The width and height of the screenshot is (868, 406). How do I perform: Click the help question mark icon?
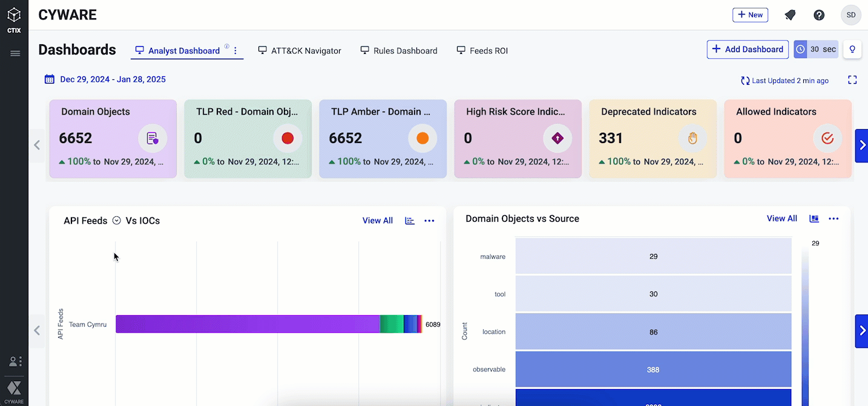point(819,15)
